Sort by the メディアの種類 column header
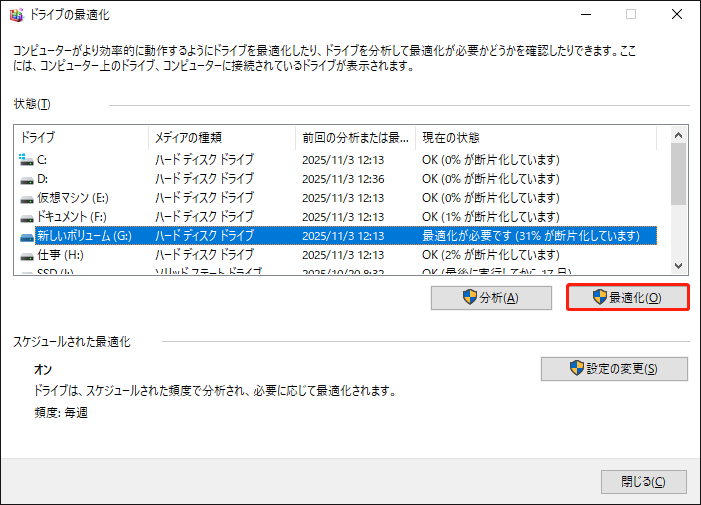Viewport: 701px width, 505px height. (222, 138)
